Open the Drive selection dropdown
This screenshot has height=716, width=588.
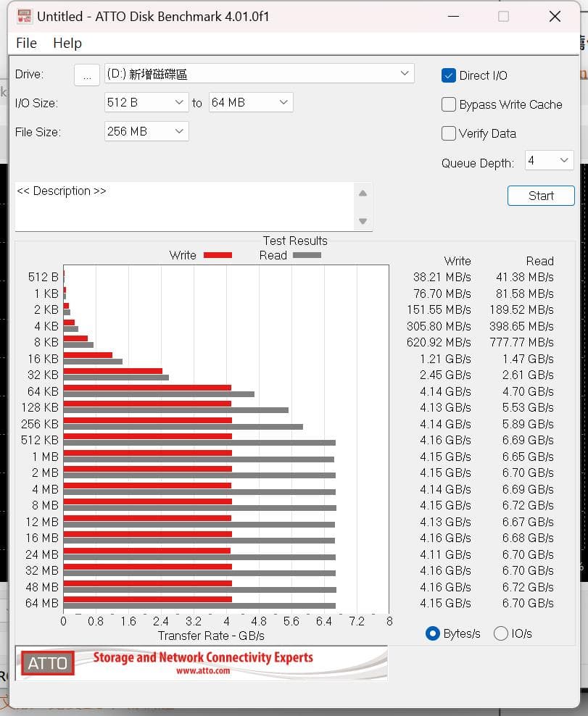click(260, 73)
